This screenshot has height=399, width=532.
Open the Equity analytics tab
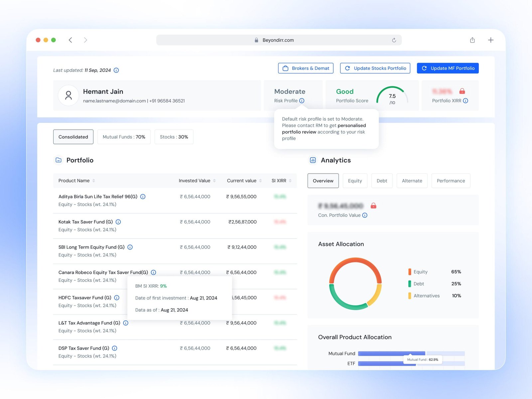point(355,181)
